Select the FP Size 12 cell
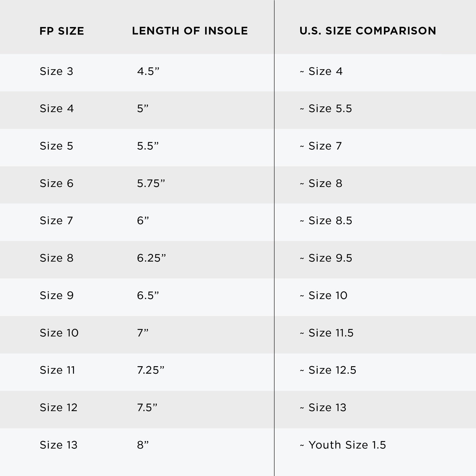Viewport: 476px width, 476px height. (58, 407)
